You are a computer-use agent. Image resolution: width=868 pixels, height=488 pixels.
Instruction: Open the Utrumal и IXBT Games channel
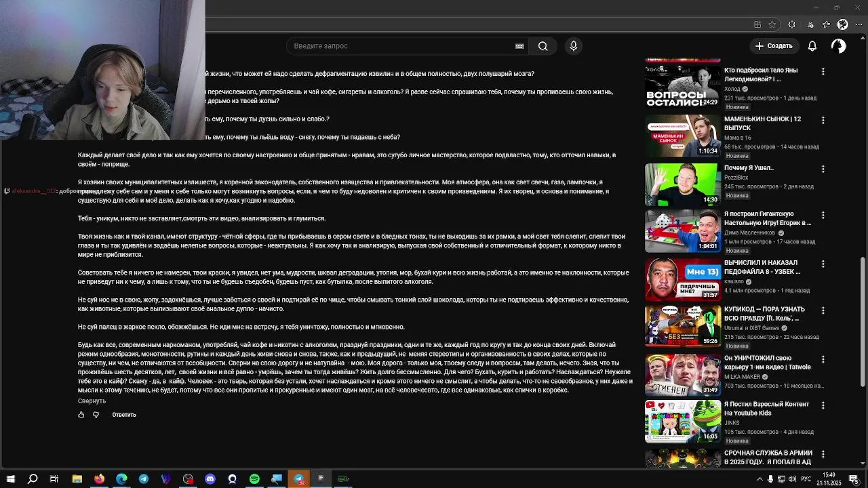pos(752,328)
